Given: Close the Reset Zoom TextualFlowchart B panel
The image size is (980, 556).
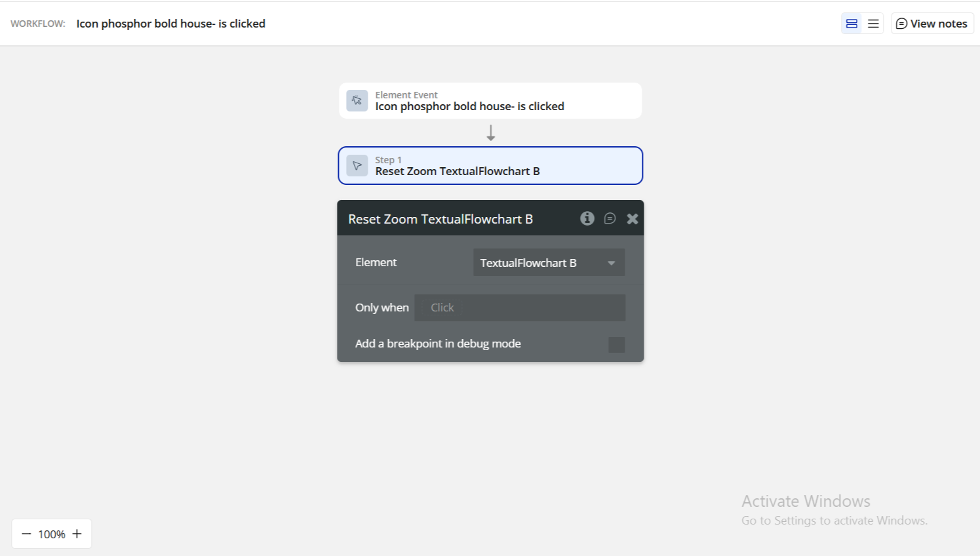Looking at the screenshot, I should coord(632,219).
